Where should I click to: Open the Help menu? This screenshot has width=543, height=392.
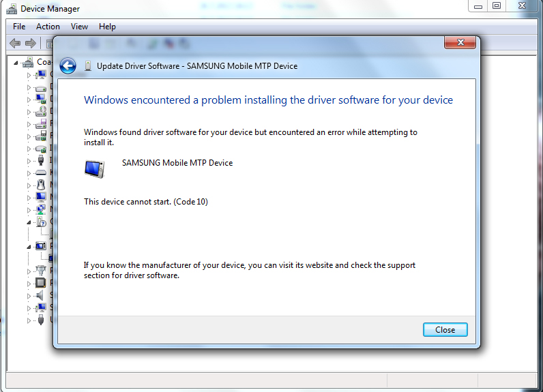(x=107, y=27)
